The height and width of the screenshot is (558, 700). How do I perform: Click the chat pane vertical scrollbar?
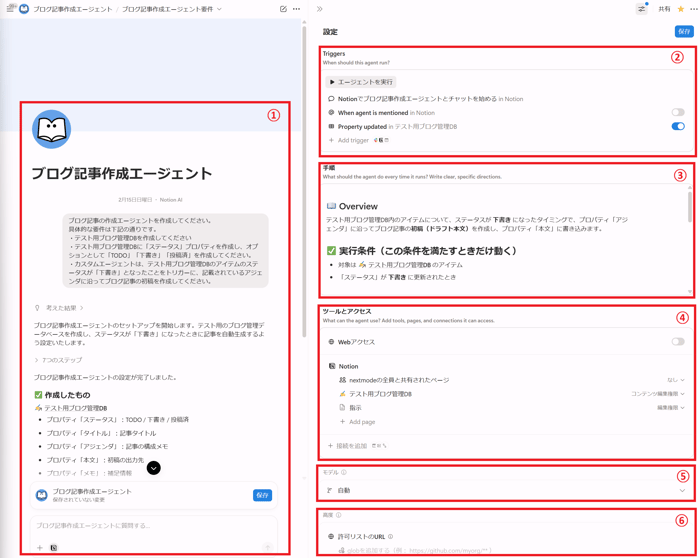(x=304, y=182)
